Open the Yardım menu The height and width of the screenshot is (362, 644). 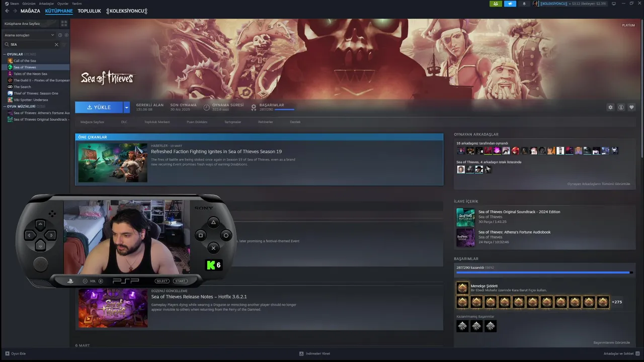coord(76,4)
